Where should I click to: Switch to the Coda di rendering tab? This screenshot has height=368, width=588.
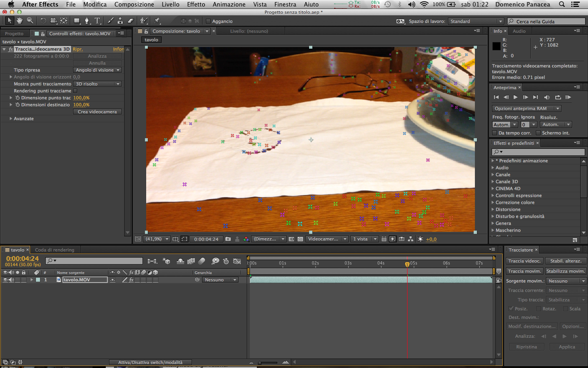tap(54, 250)
